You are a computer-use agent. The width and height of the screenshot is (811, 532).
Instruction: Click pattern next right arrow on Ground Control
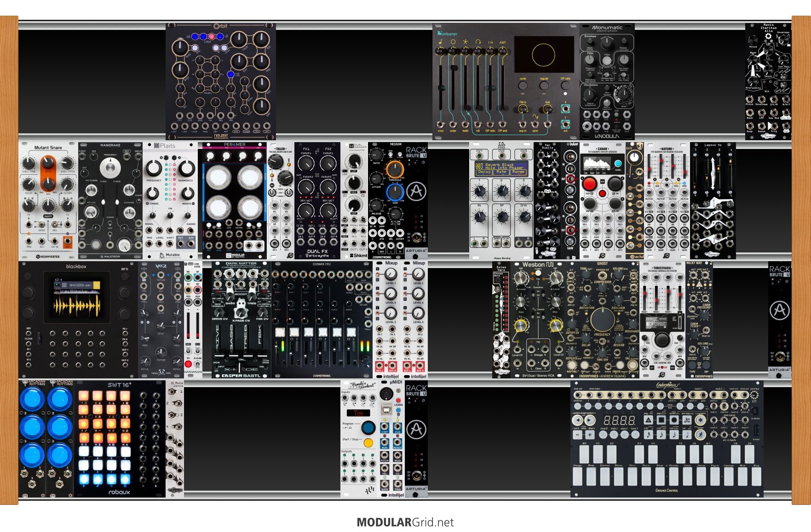click(x=589, y=419)
